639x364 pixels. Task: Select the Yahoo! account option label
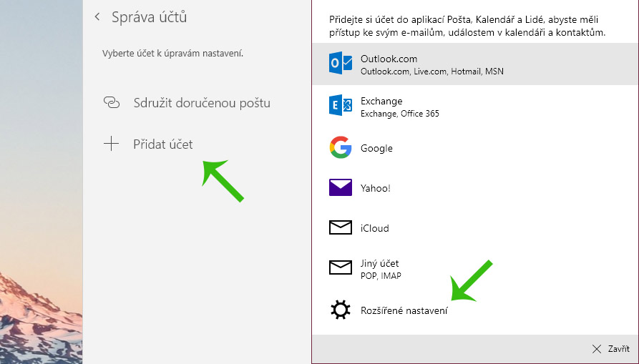tap(375, 188)
